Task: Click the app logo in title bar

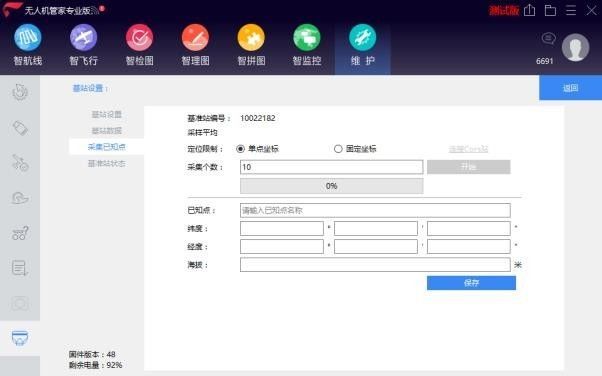Action: click(12, 9)
